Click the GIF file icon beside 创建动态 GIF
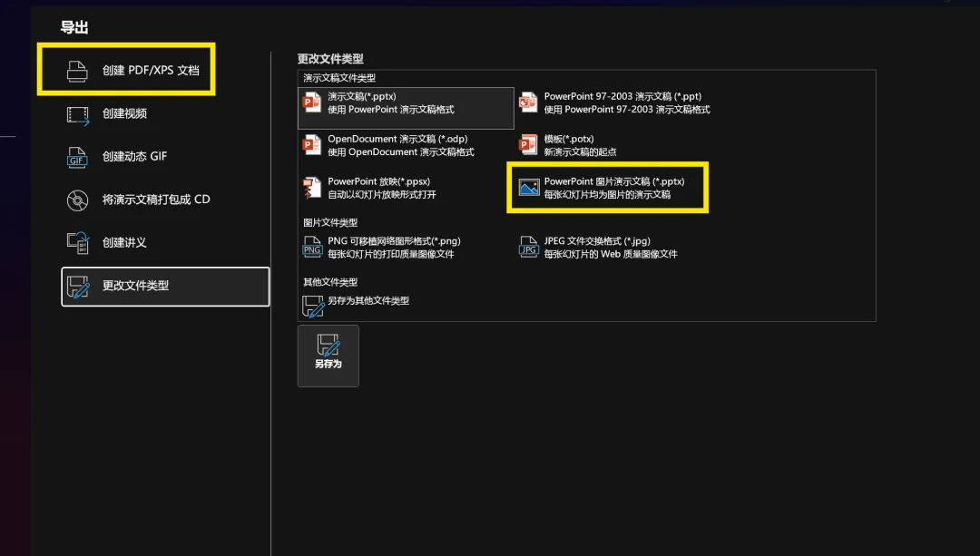The image size is (980, 556). (77, 158)
